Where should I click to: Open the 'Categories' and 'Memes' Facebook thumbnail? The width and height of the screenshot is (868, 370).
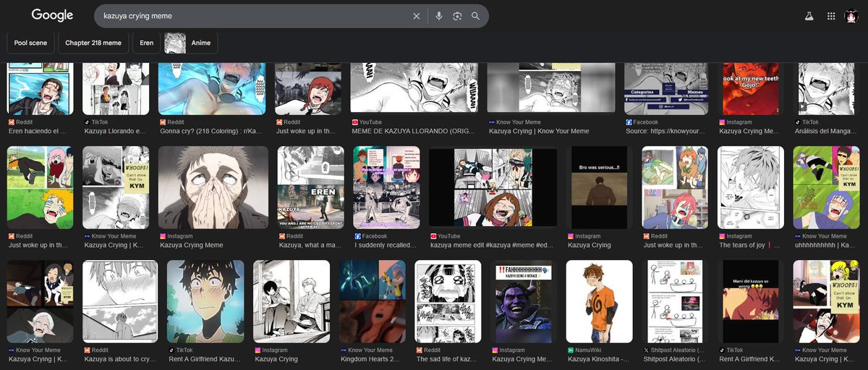tap(666, 89)
